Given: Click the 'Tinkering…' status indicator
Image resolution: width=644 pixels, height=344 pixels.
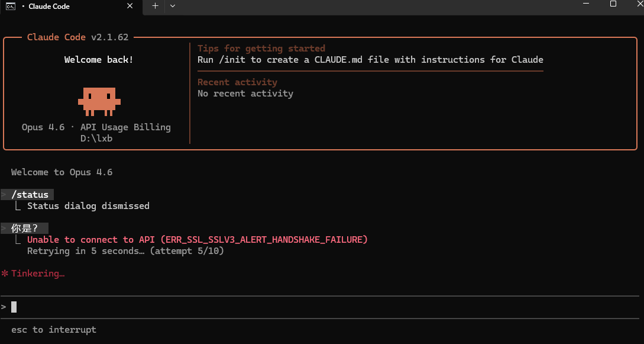Looking at the screenshot, I should tap(33, 274).
